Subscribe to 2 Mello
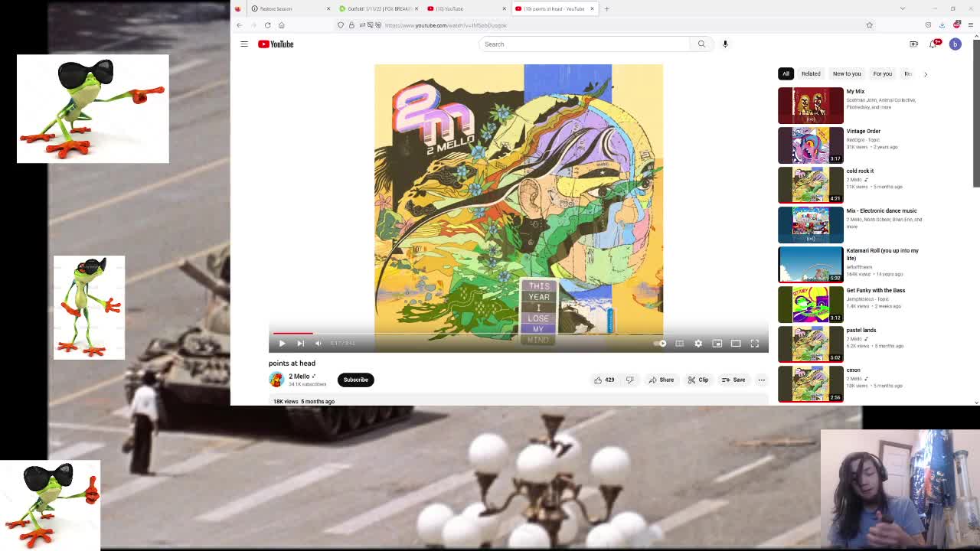Screen dimensions: 980x551 click(355, 380)
